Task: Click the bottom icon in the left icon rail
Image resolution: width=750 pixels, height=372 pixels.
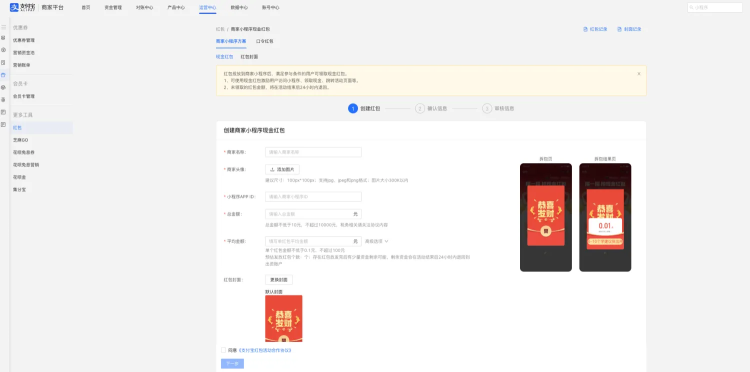Action: tap(3, 125)
